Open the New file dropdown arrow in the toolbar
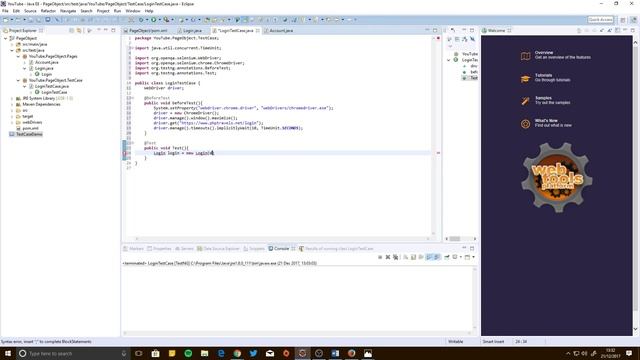Image resolution: width=640 pixels, height=360 pixels. (x=12, y=20)
